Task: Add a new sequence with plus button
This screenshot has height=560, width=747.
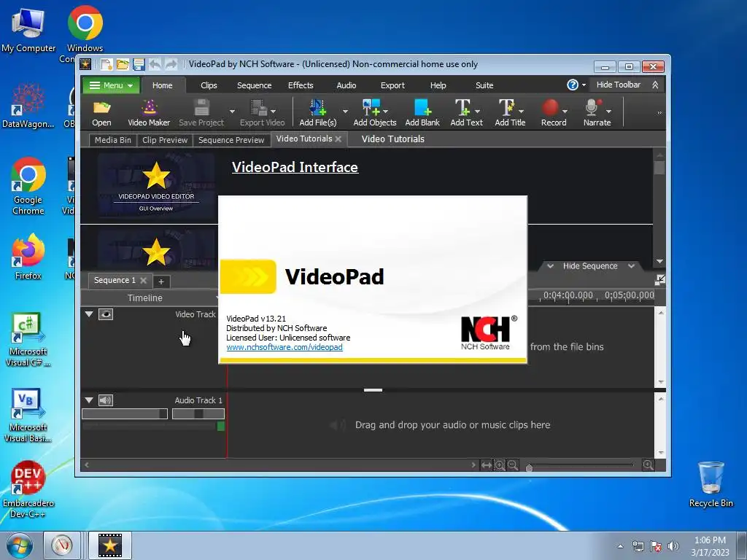Action: (x=161, y=281)
